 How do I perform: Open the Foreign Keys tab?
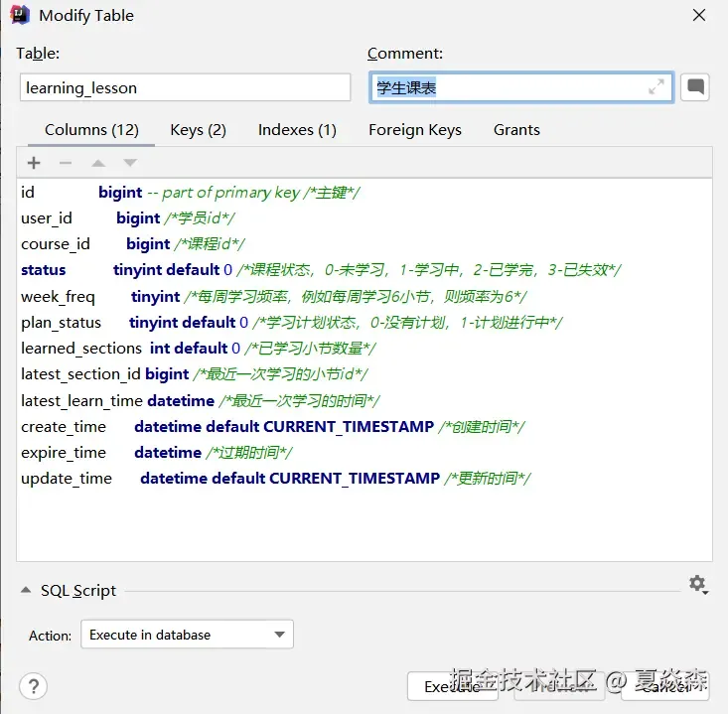(x=415, y=130)
